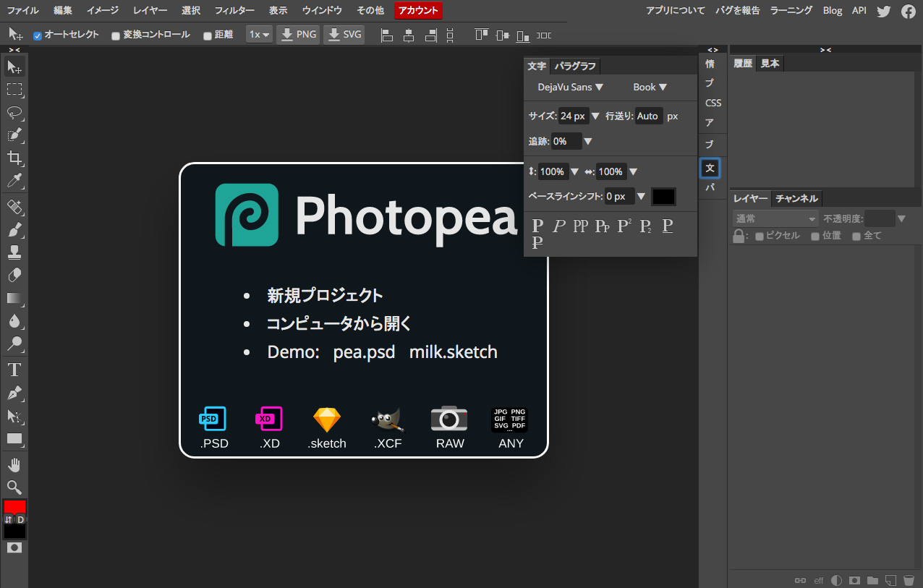The image size is (923, 588).
Task: Apply superscript text style
Action: coord(624,226)
